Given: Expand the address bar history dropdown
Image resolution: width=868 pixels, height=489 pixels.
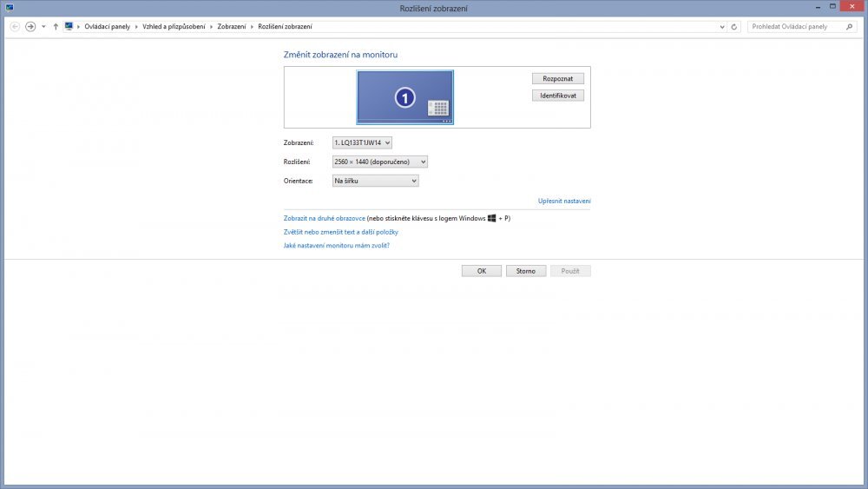Looking at the screenshot, I should click(x=723, y=27).
